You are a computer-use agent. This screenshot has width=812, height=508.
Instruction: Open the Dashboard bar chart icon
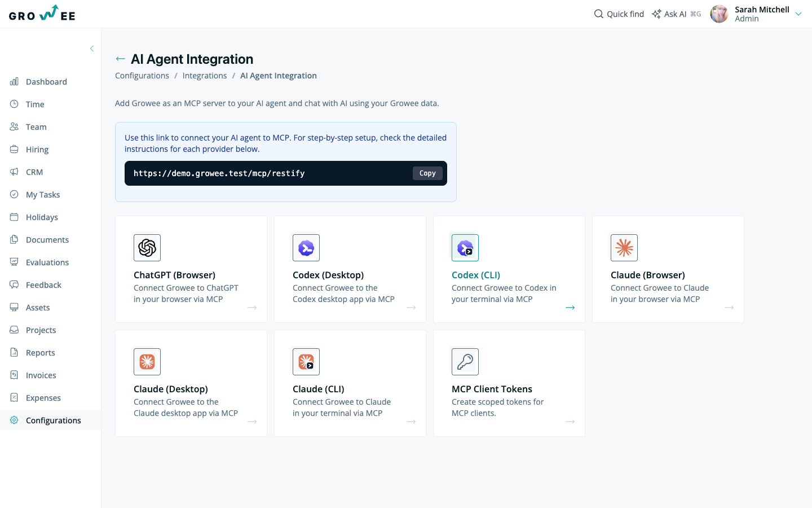14,82
